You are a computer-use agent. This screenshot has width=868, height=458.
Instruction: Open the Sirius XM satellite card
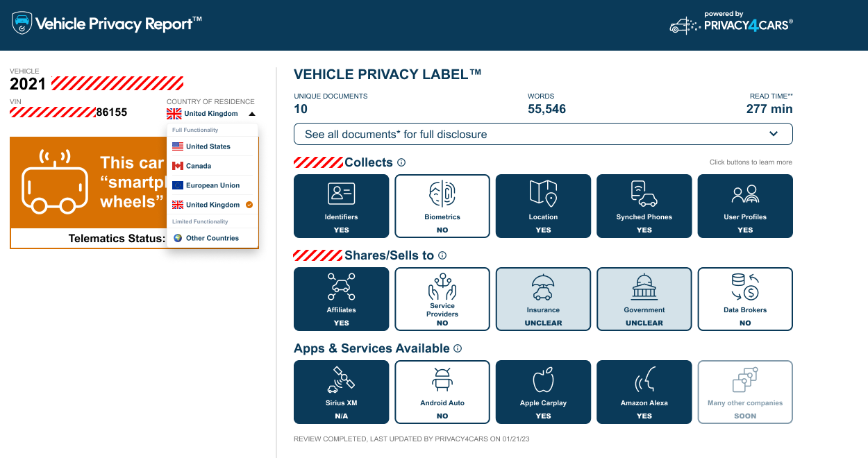tap(342, 392)
